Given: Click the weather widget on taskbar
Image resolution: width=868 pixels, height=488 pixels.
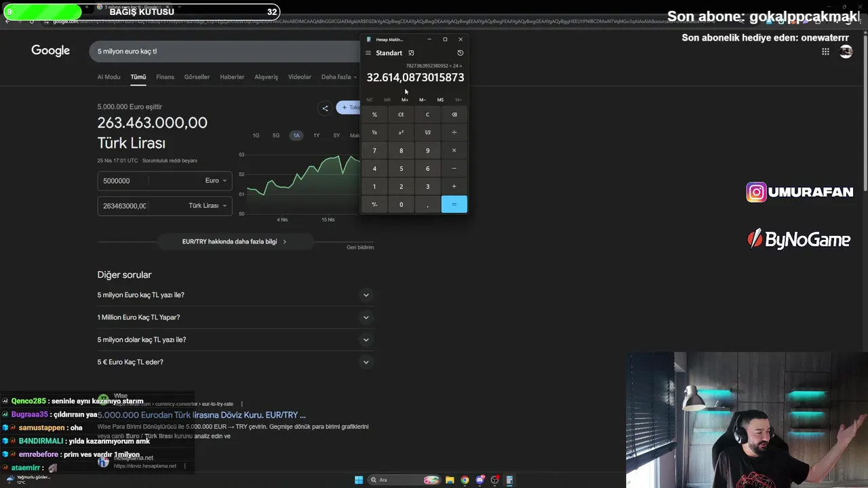Looking at the screenshot, I should pyautogui.click(x=27, y=479).
